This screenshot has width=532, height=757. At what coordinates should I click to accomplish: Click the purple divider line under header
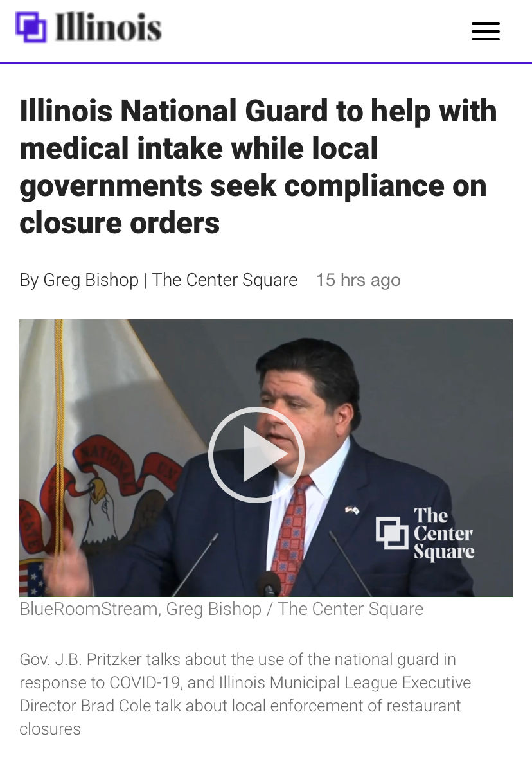[266, 63]
